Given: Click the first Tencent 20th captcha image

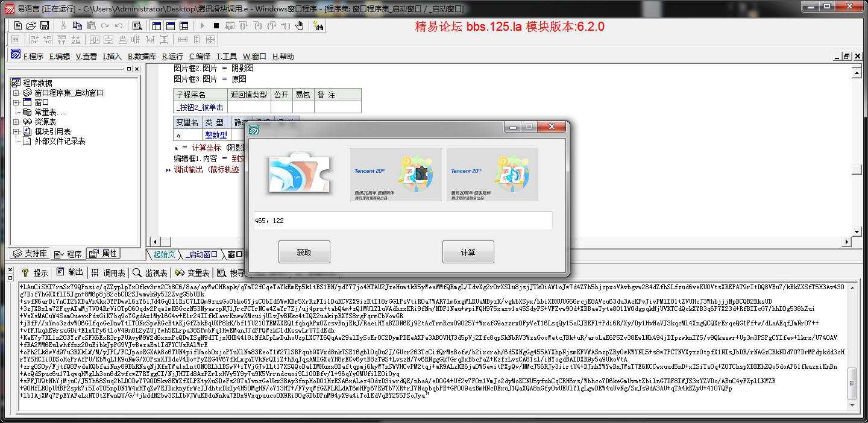Looking at the screenshot, I should (x=396, y=175).
